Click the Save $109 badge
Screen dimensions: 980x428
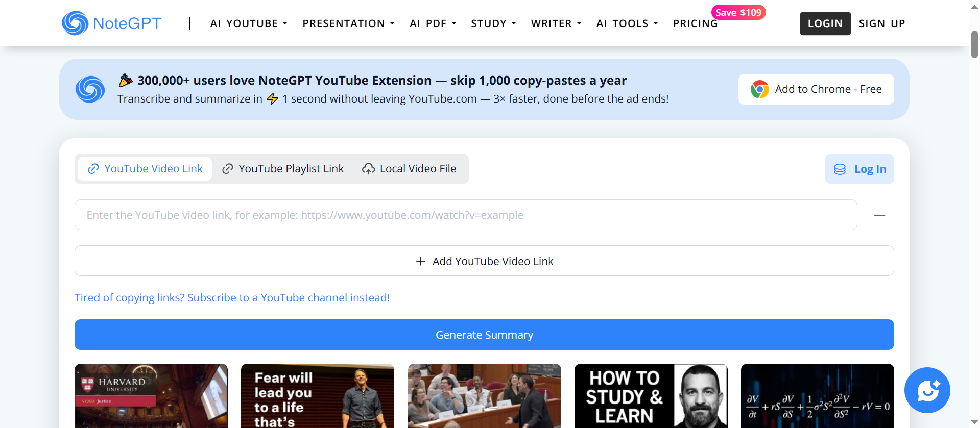[738, 12]
